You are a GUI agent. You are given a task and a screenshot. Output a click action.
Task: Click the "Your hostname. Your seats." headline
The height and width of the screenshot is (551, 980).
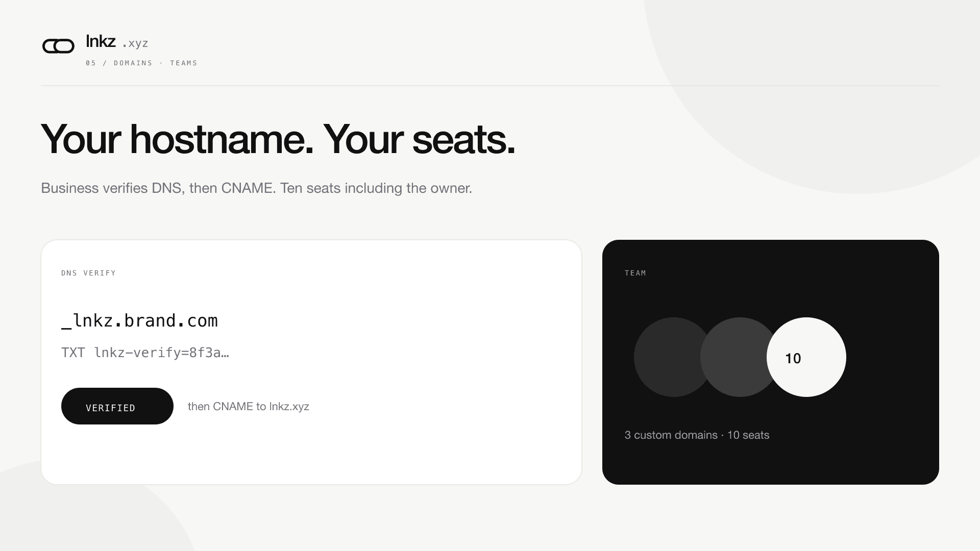(x=278, y=139)
